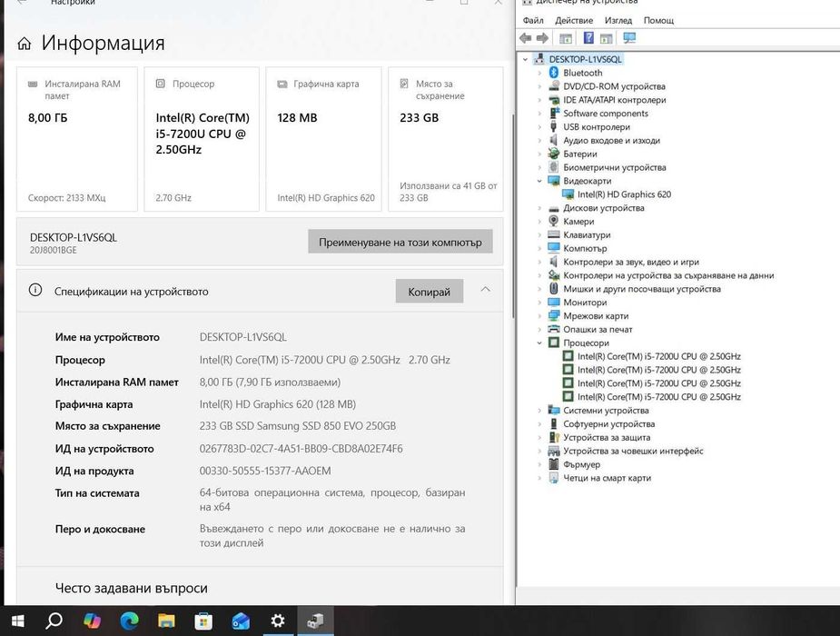Click the Settings window vertical scrollbar
840x636 pixels.
[x=514, y=217]
